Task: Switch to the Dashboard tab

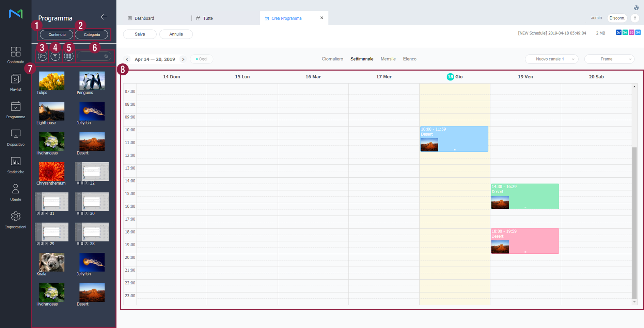Action: (x=144, y=18)
